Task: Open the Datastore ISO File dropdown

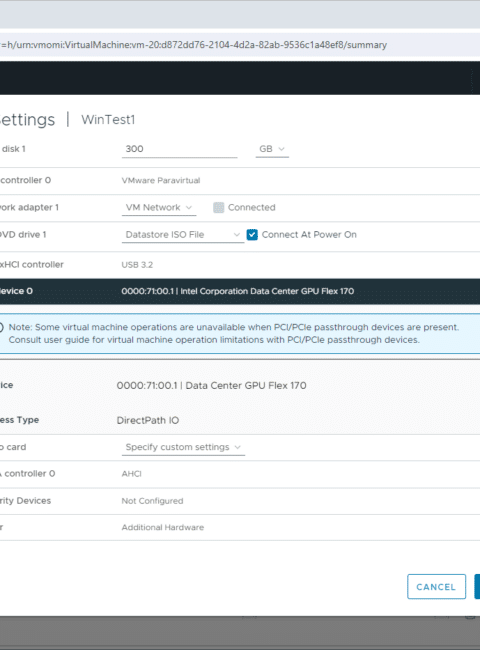Action: [183, 235]
